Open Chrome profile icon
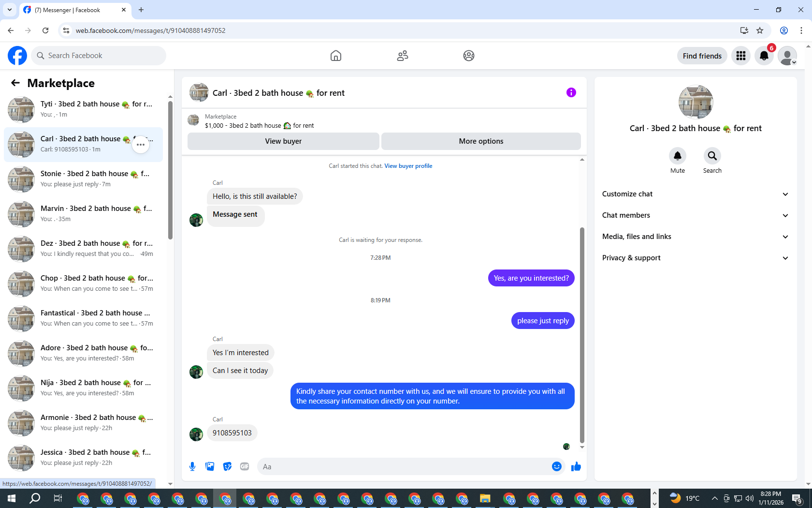This screenshot has width=812, height=508. click(x=784, y=30)
